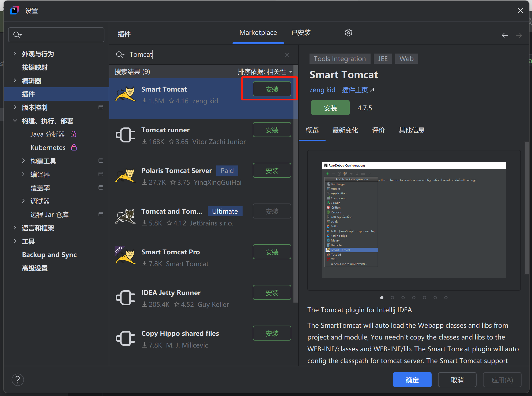The image size is (532, 396).
Task: Focus the settings search field
Action: coord(56,35)
